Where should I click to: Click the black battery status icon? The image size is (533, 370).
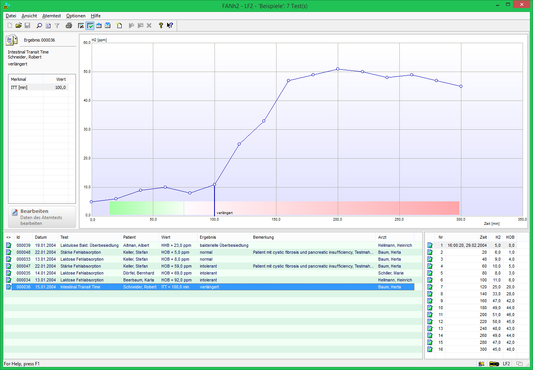494,364
